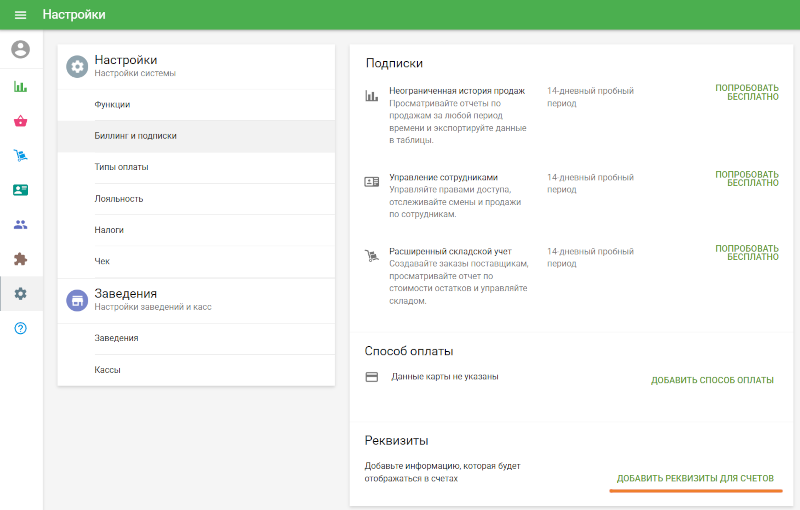Try free Управление сотрудниками subscription
This screenshot has height=510, width=800.
pos(746,178)
